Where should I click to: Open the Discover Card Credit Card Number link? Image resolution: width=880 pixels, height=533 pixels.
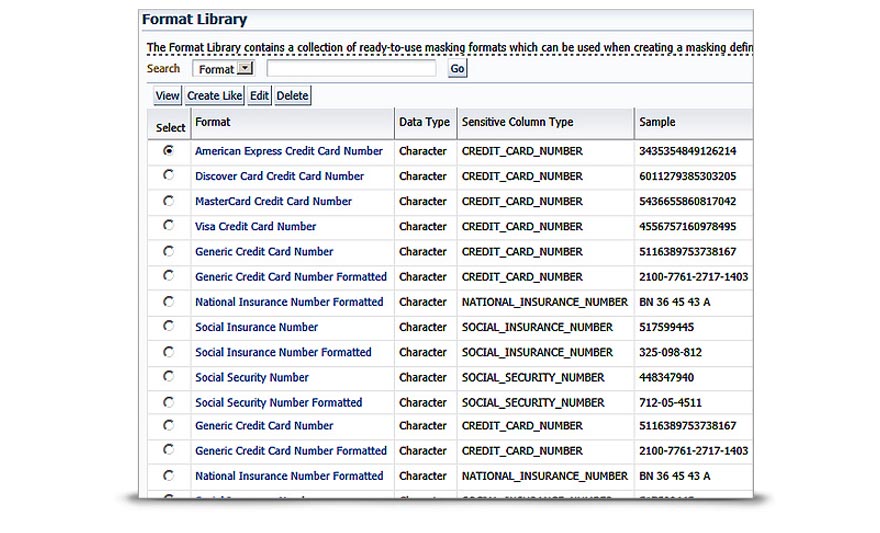[x=279, y=176]
